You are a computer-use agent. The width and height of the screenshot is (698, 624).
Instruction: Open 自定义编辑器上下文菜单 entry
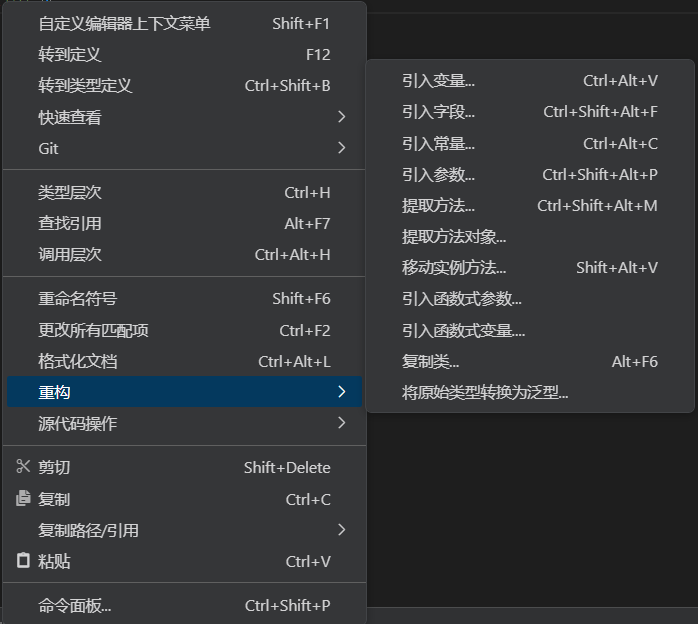pyautogui.click(x=184, y=24)
